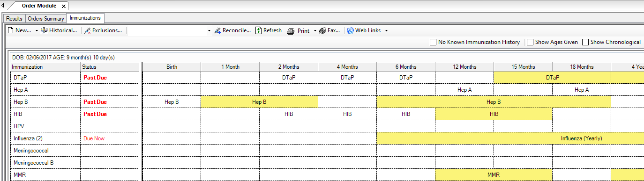Click the New document icon
The image size is (644, 181).
[x=11, y=30]
